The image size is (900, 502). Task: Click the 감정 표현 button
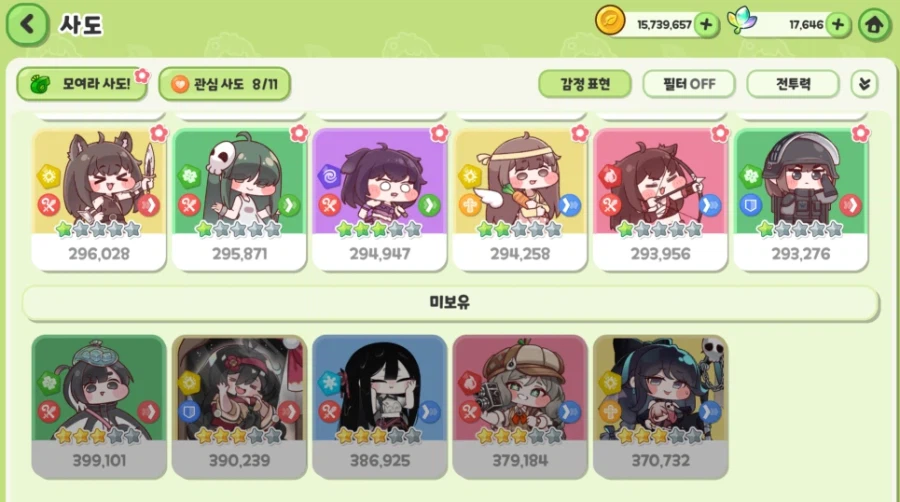(x=585, y=84)
